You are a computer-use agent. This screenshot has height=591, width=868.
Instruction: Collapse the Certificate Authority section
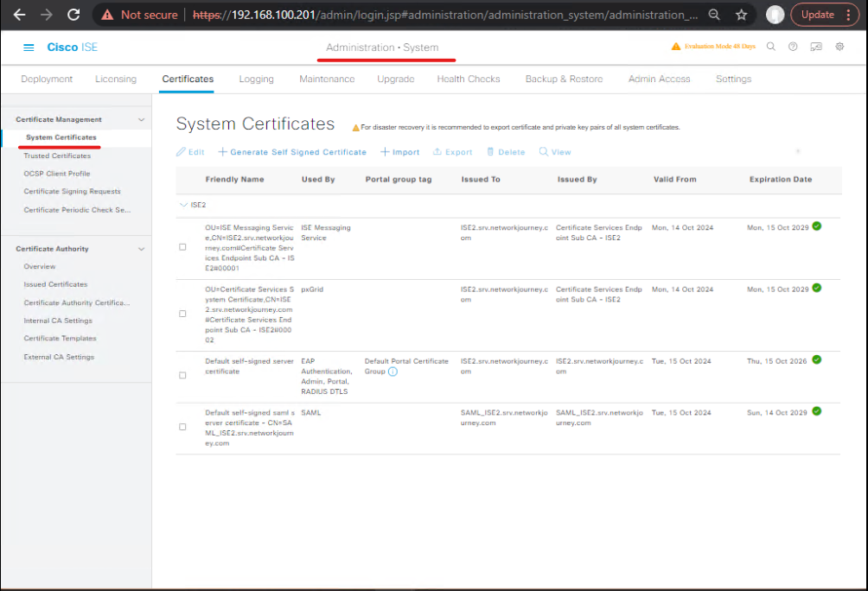pos(141,249)
